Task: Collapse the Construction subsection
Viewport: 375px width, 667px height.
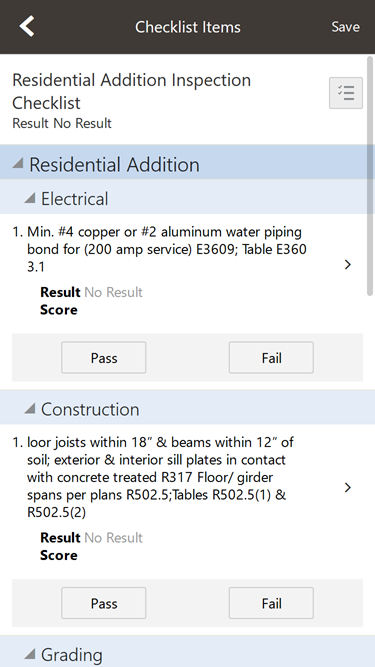Action: coord(29,408)
